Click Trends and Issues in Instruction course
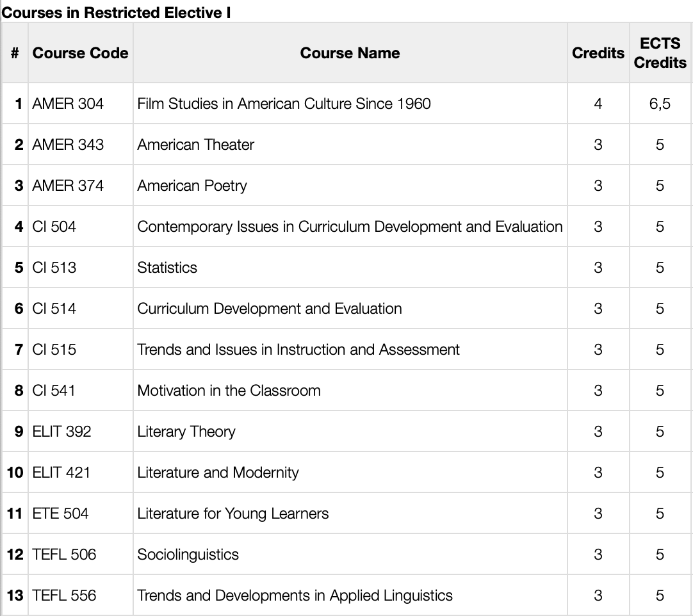This screenshot has height=616, width=693. click(x=298, y=350)
